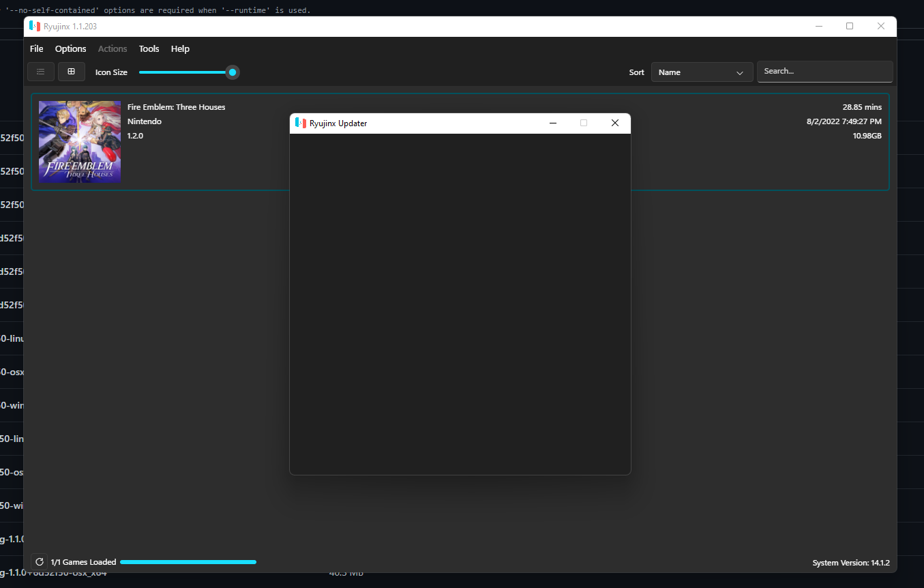Click the Sort label
Screen dimensions: 924x588
(x=636, y=72)
